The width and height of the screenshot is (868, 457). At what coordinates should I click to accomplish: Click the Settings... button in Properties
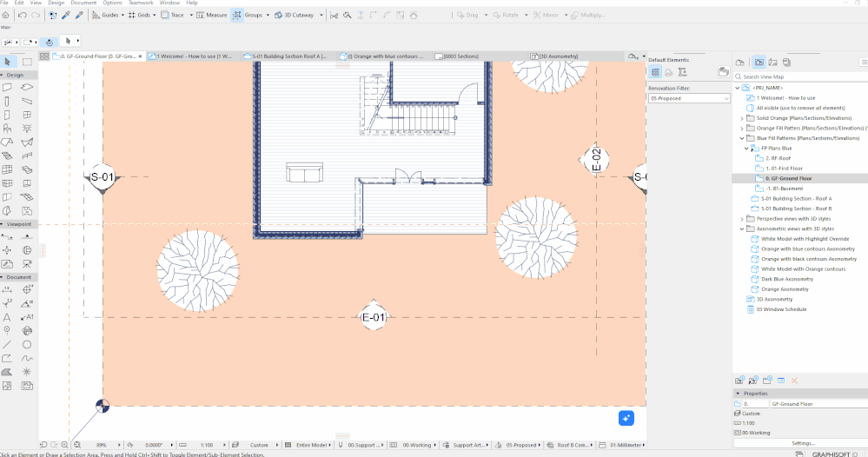[x=803, y=443]
